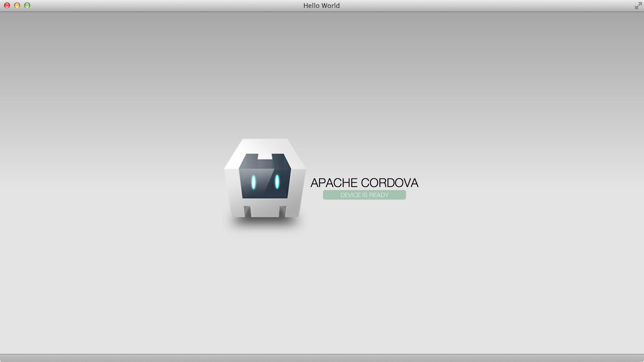The height and width of the screenshot is (362, 644).
Task: Zoom window with the green button
Action: tap(27, 6)
